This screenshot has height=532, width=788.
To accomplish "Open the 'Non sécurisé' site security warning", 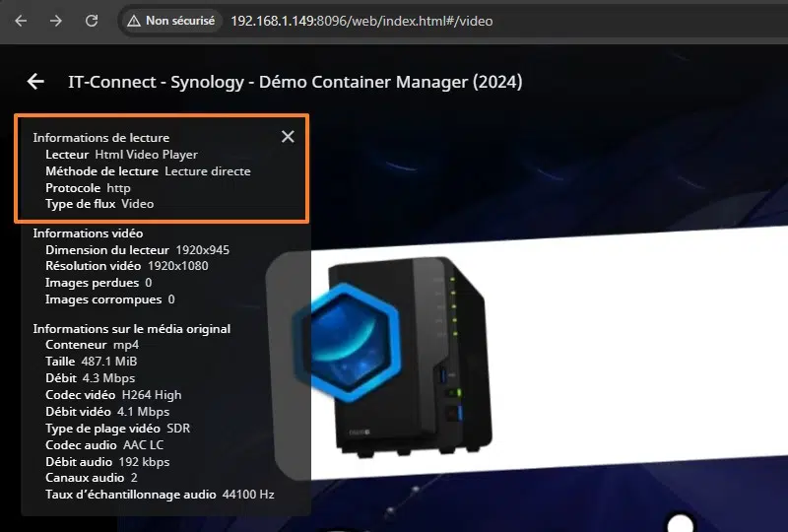I will click(x=170, y=21).
